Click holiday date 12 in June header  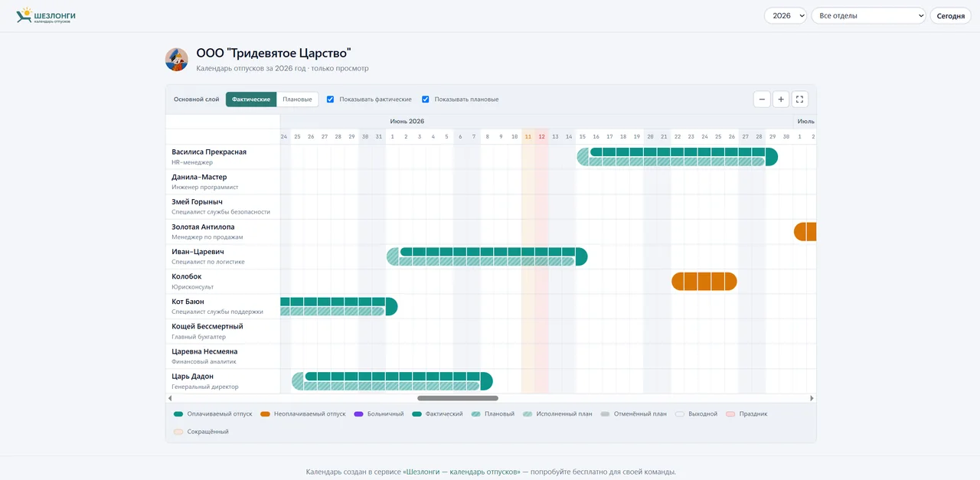coord(541,137)
